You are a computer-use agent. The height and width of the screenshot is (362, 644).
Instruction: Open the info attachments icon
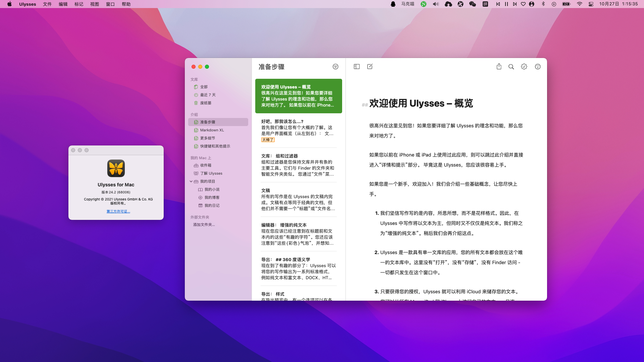coord(538,67)
